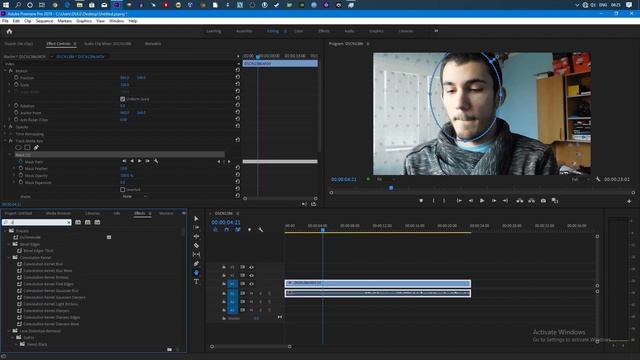
Task: Open the File menu
Action: tap(5, 21)
